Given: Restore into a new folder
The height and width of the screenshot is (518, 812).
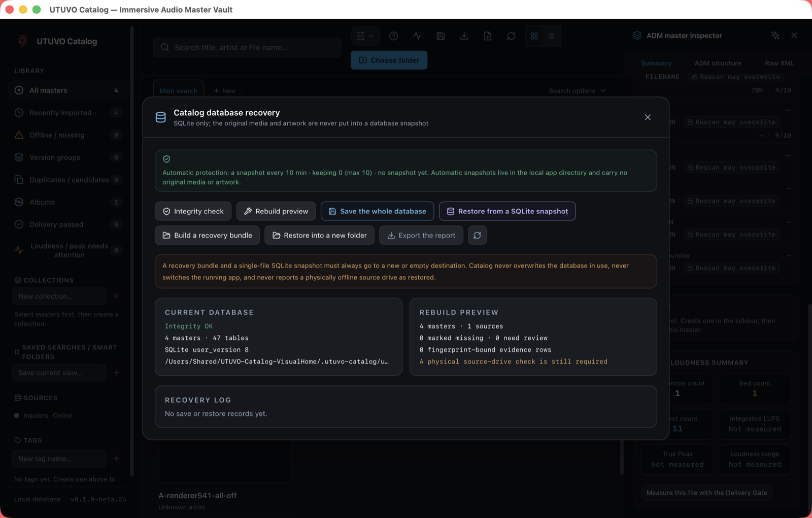Looking at the screenshot, I should click(320, 235).
